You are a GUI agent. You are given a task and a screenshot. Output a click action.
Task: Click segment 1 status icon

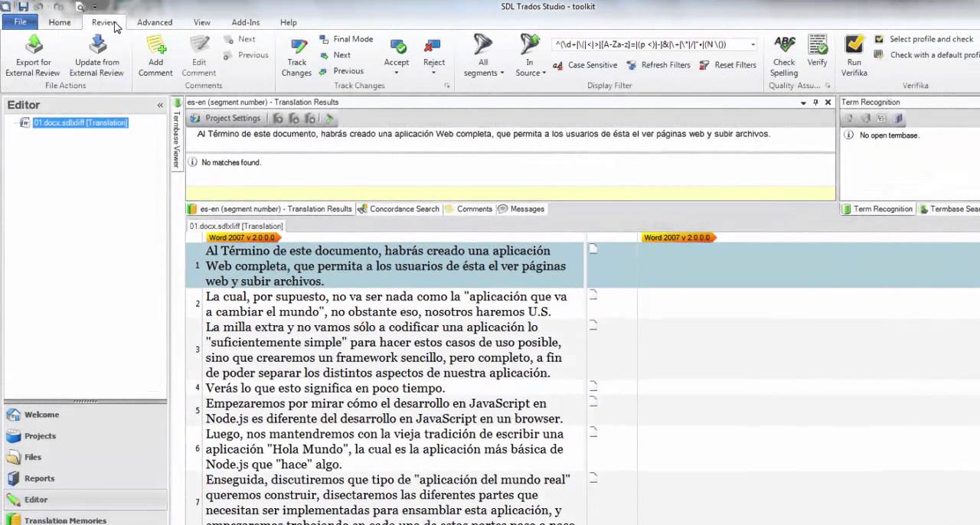coord(593,249)
